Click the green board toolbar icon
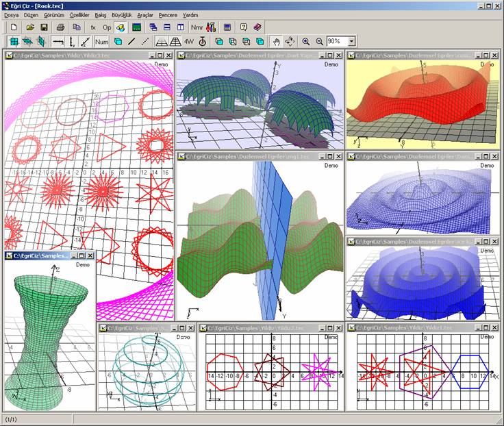This screenshot has height=426, width=504. coord(136,27)
